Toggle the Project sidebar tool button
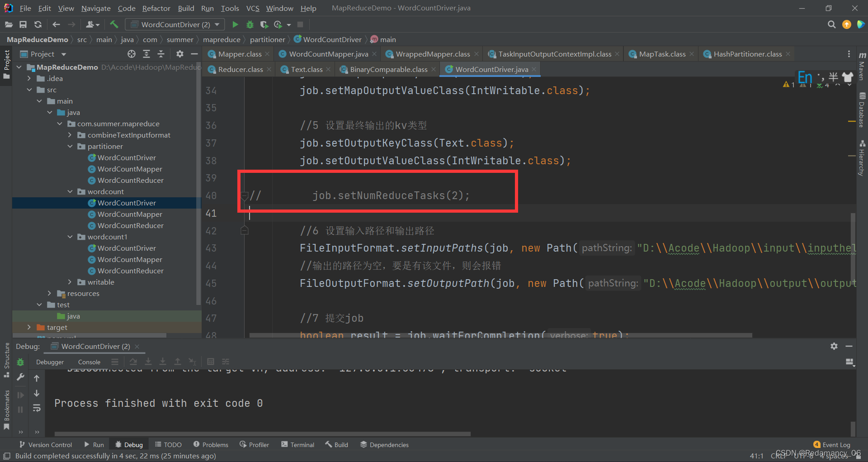The image size is (868, 462). (x=6, y=64)
